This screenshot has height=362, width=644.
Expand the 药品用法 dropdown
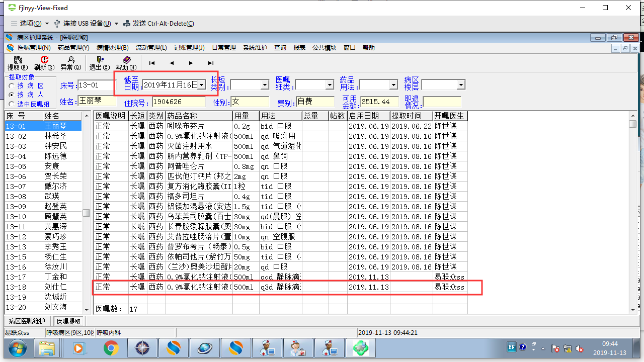(x=393, y=85)
